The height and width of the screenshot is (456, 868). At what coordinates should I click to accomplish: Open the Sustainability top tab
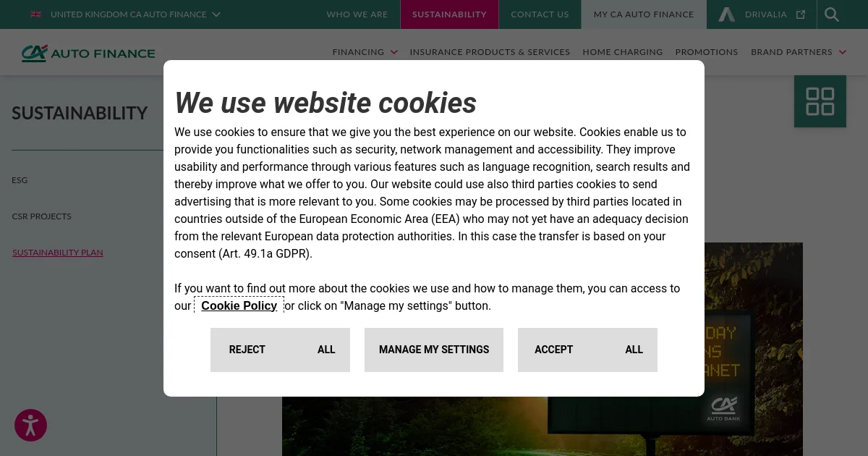click(x=449, y=14)
